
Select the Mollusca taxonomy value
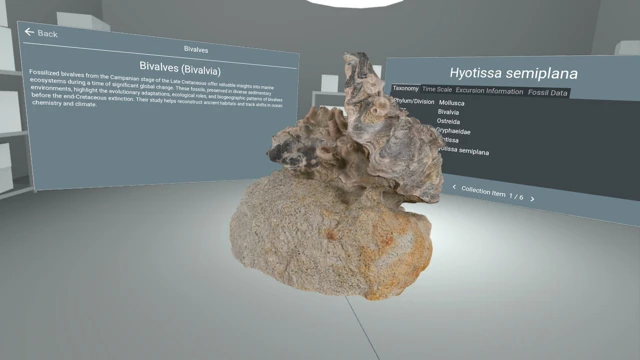pos(451,103)
